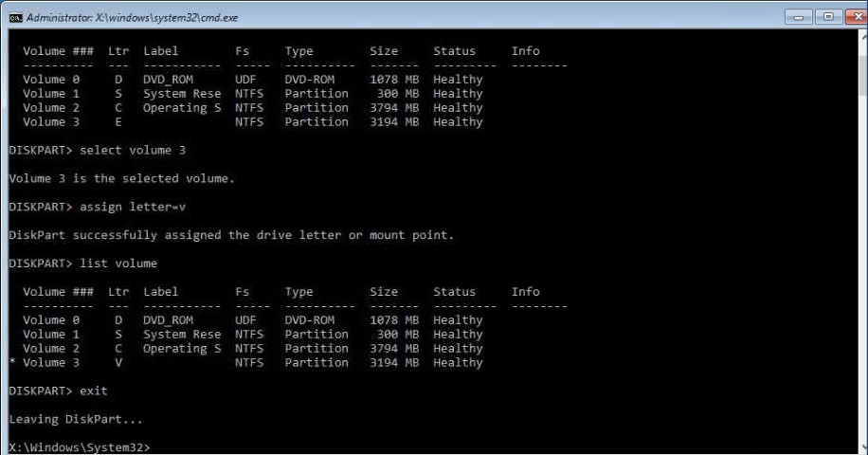
Task: Click drive letter E of Volume 3
Action: [118, 121]
